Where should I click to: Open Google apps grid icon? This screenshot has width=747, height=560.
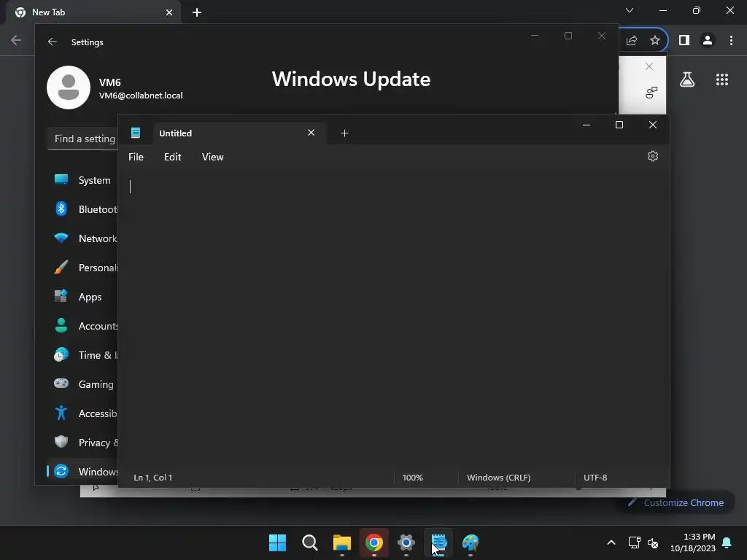[x=722, y=79]
